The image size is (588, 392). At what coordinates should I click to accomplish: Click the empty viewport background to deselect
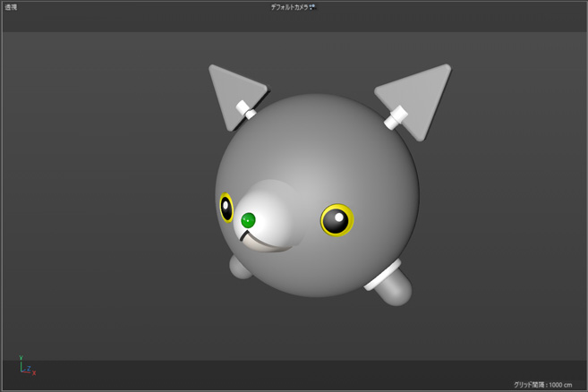tap(89, 179)
